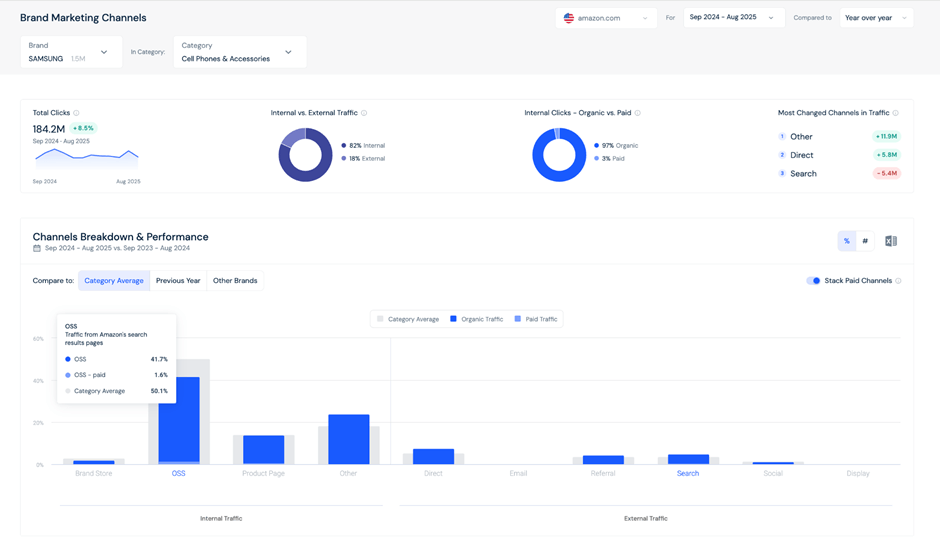Open the Internal vs. External Traffic info icon
The height and width of the screenshot is (544, 940).
pos(364,113)
